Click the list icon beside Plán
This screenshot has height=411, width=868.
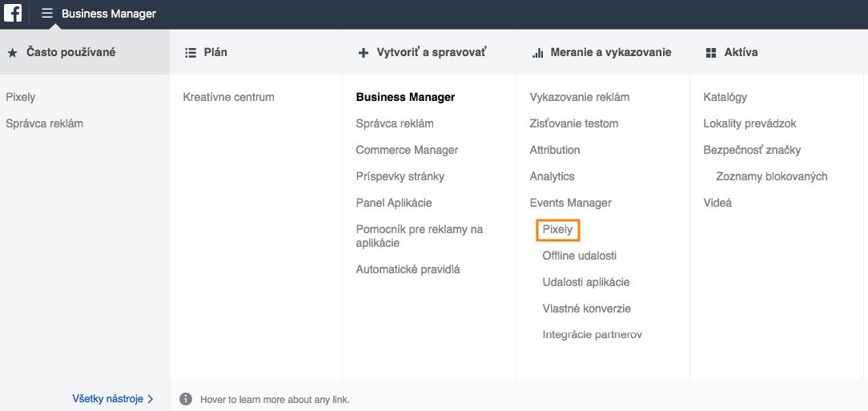coord(191,53)
